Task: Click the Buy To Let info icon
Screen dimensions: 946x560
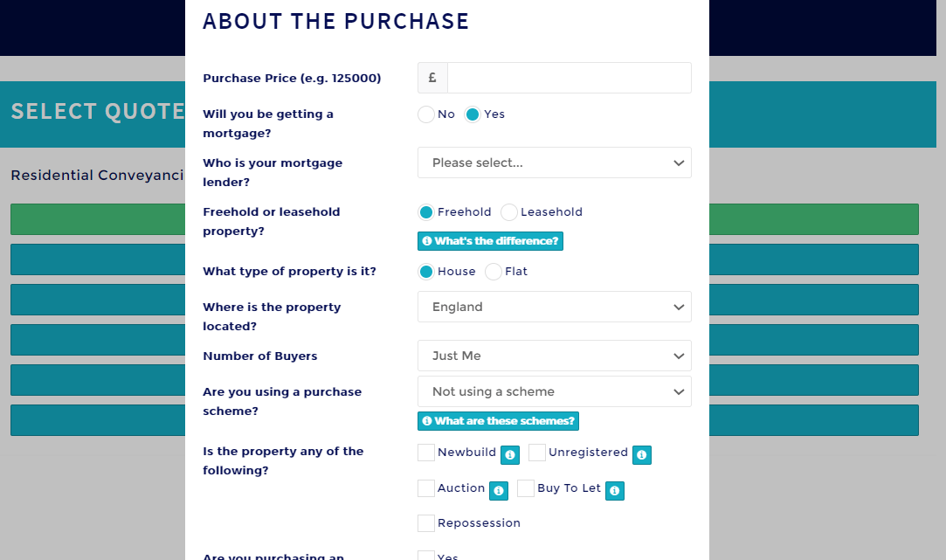Action: click(x=614, y=491)
